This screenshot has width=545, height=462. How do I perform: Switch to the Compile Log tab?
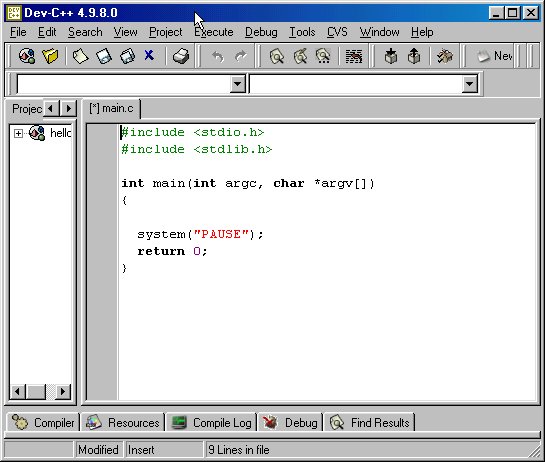coord(211,423)
